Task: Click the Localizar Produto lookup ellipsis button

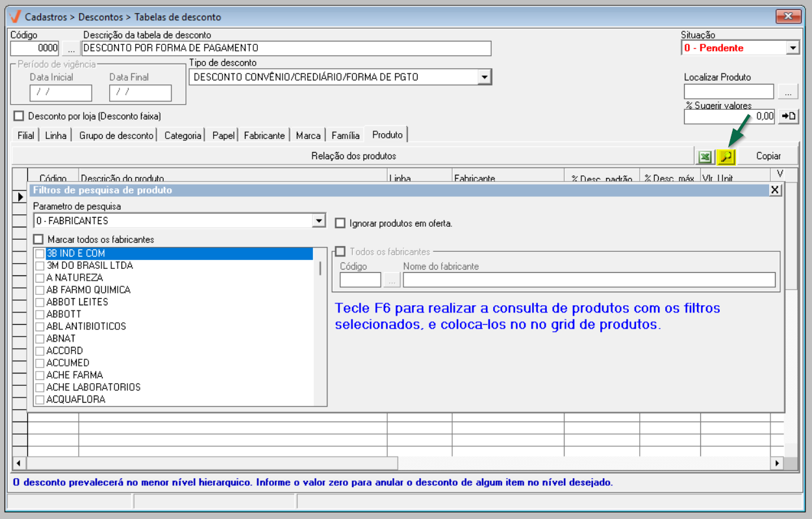Action: (787, 92)
